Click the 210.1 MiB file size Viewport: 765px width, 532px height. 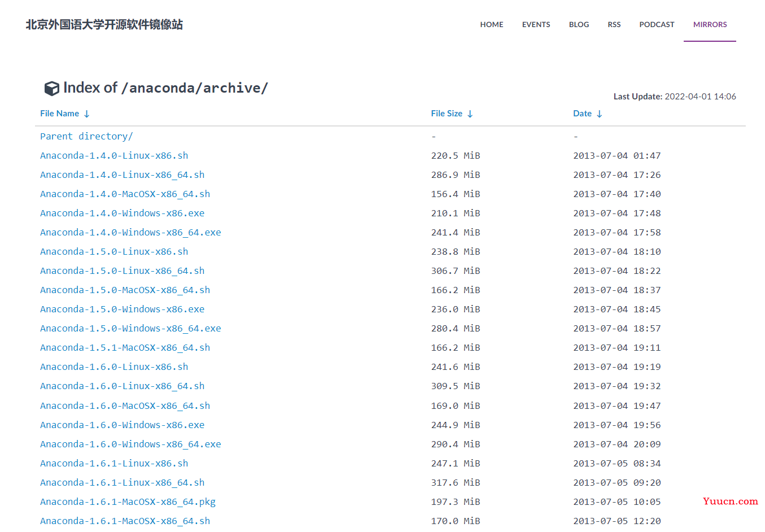point(456,213)
